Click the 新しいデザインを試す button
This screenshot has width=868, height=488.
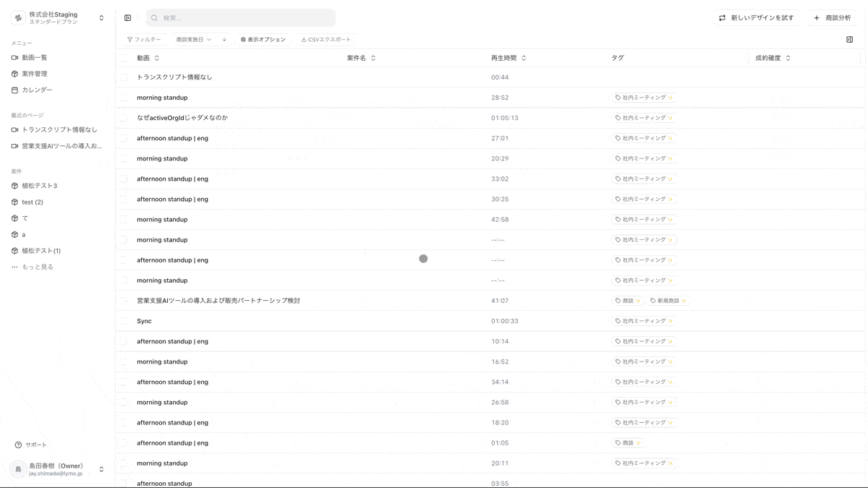pyautogui.click(x=756, y=18)
